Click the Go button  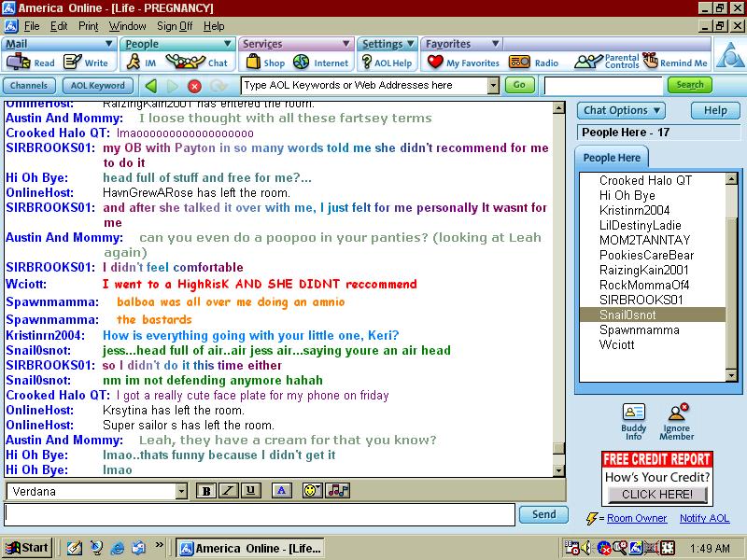tap(519, 85)
